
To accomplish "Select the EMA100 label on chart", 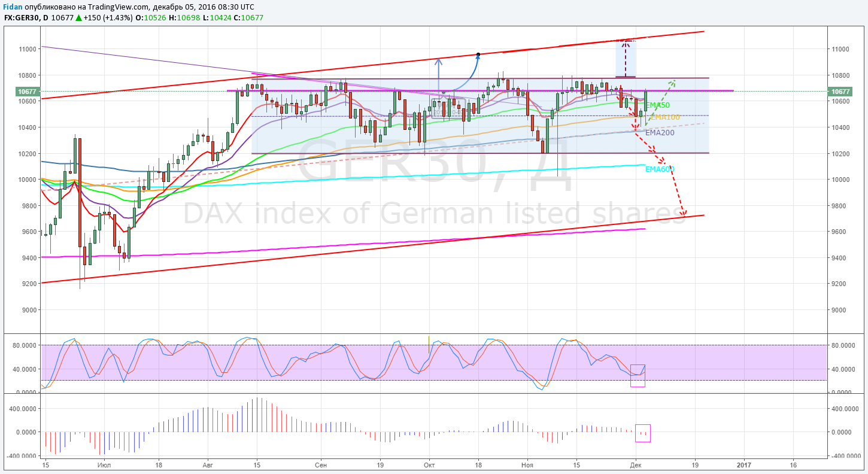I will 664,117.
